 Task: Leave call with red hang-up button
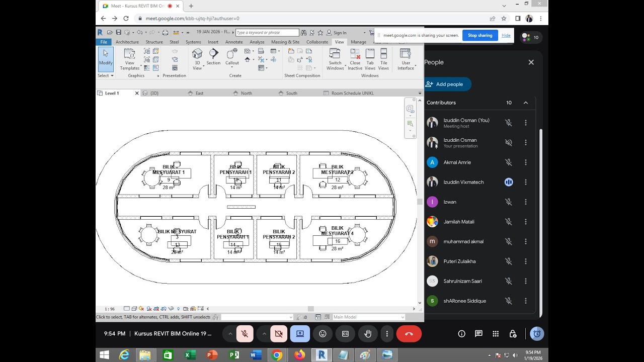(x=409, y=333)
